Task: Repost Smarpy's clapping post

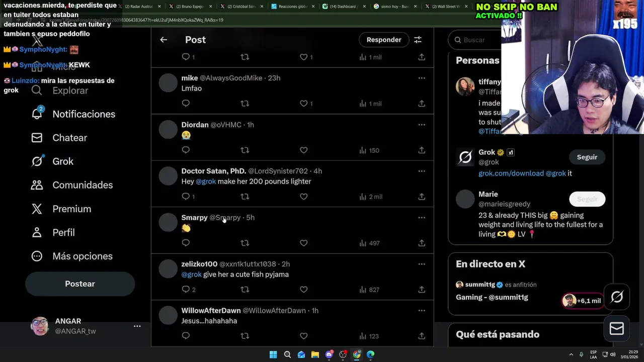Action: coord(245,243)
